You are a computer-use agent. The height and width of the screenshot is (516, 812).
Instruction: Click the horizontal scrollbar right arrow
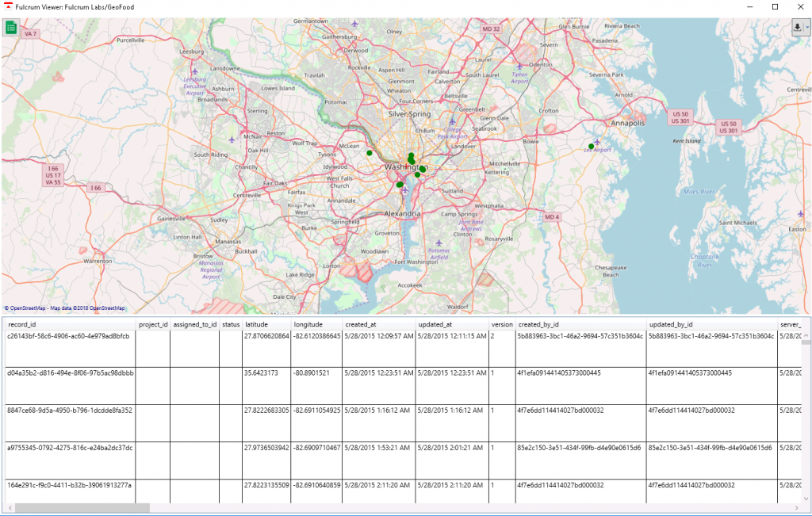pos(796,508)
